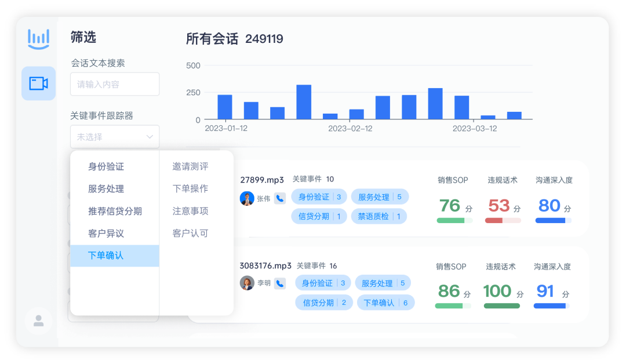
Task: Click 身份验证 3 tag in 27899.mp3
Action: coord(319,196)
